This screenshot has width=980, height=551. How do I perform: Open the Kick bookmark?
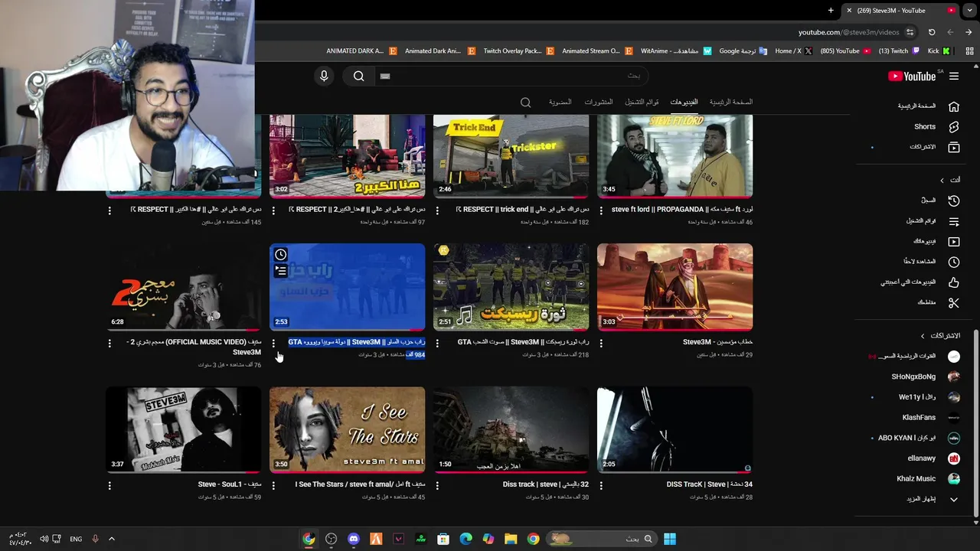click(938, 51)
